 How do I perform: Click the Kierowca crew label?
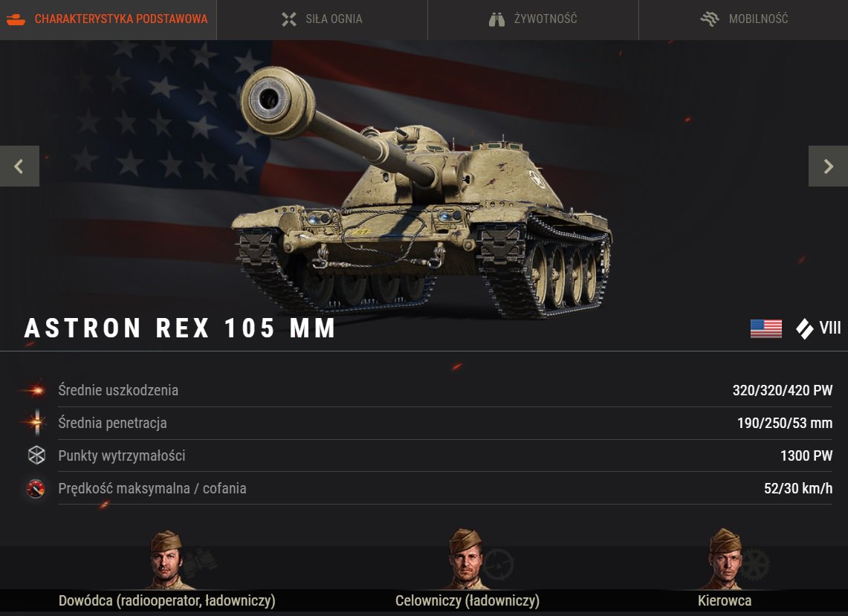724,601
